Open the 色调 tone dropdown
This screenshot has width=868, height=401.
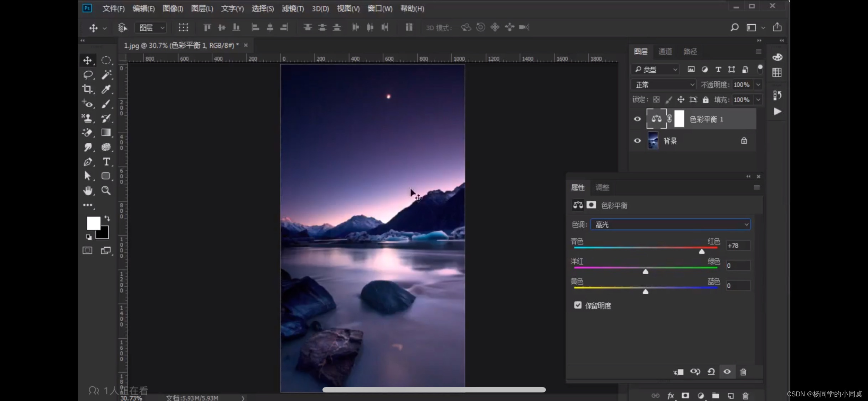(x=670, y=225)
